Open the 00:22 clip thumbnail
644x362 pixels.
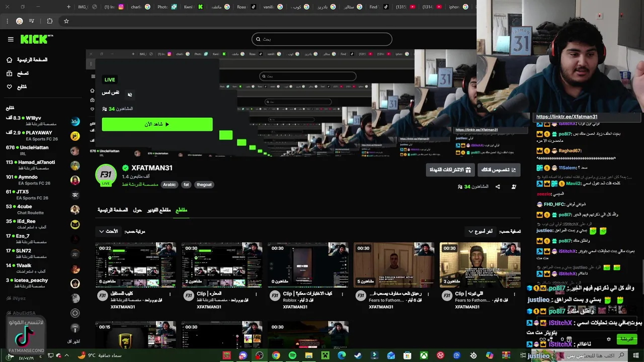136,265
